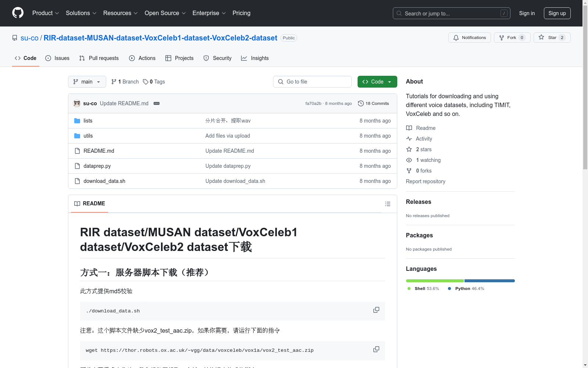The height and width of the screenshot is (368, 588).
Task: Click the README.md file icon
Action: (x=77, y=151)
